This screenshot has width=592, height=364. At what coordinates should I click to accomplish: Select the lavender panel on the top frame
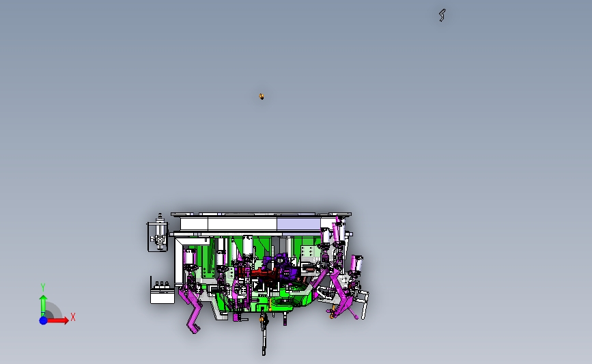pos(298,224)
